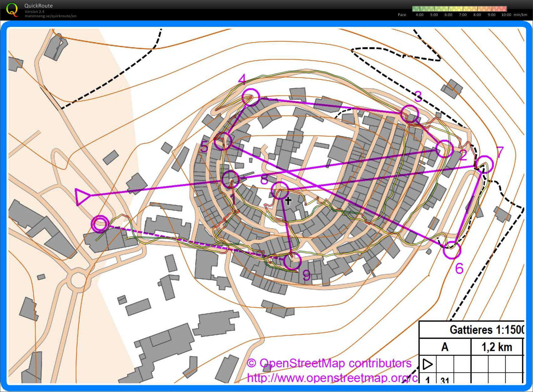Click the 5:00 pace legend value
The height and width of the screenshot is (392, 533).
[434, 15]
